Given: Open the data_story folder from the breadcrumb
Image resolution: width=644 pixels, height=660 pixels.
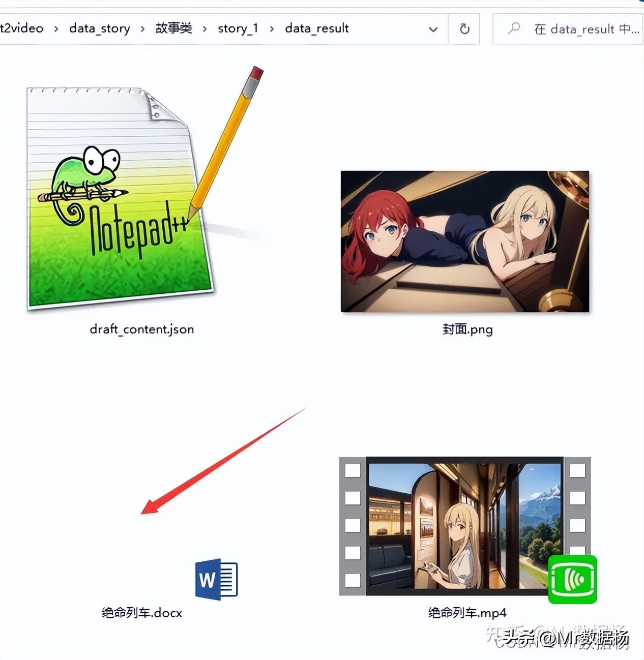Looking at the screenshot, I should pyautogui.click(x=99, y=28).
